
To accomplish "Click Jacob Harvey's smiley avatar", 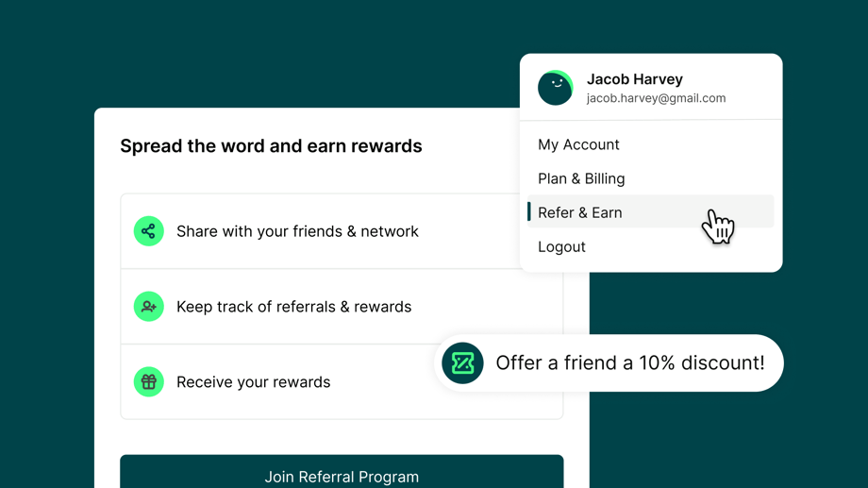I will [x=555, y=88].
